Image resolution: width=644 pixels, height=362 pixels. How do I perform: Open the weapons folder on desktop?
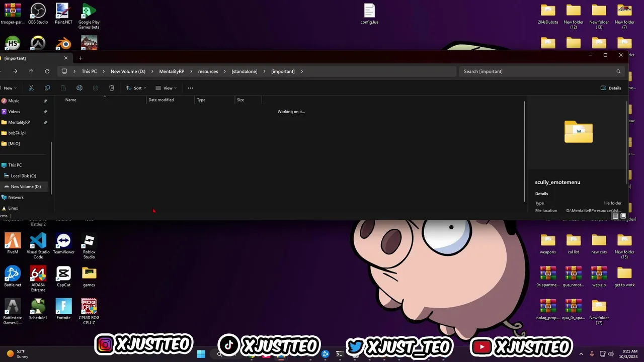(x=548, y=244)
